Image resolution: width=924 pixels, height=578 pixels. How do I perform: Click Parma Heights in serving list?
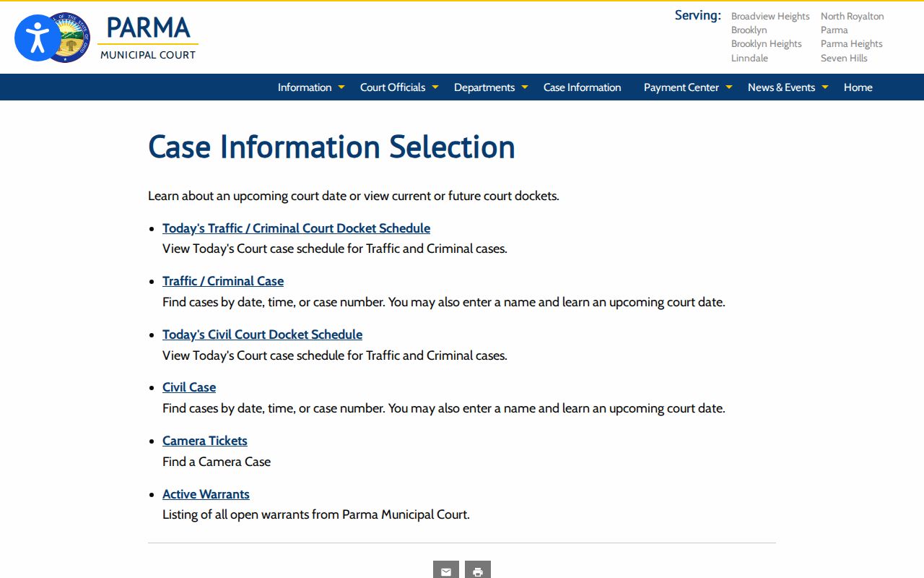[852, 43]
